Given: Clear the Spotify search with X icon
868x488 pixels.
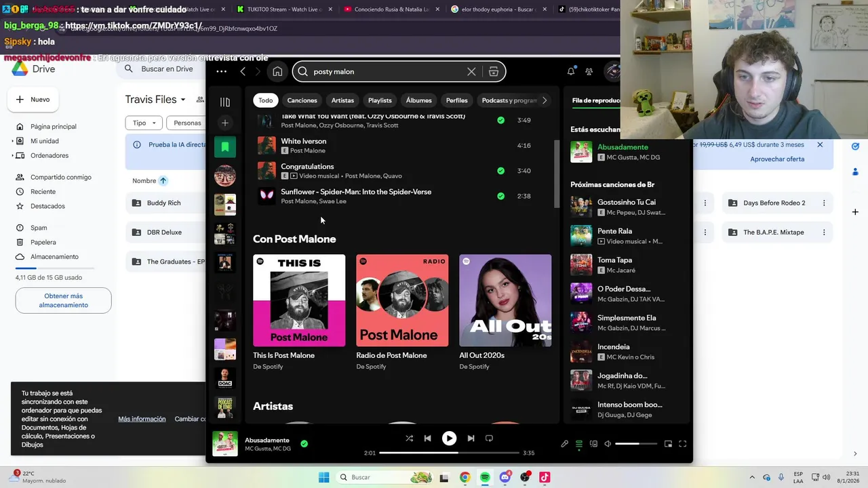Looking at the screenshot, I should pos(471,71).
